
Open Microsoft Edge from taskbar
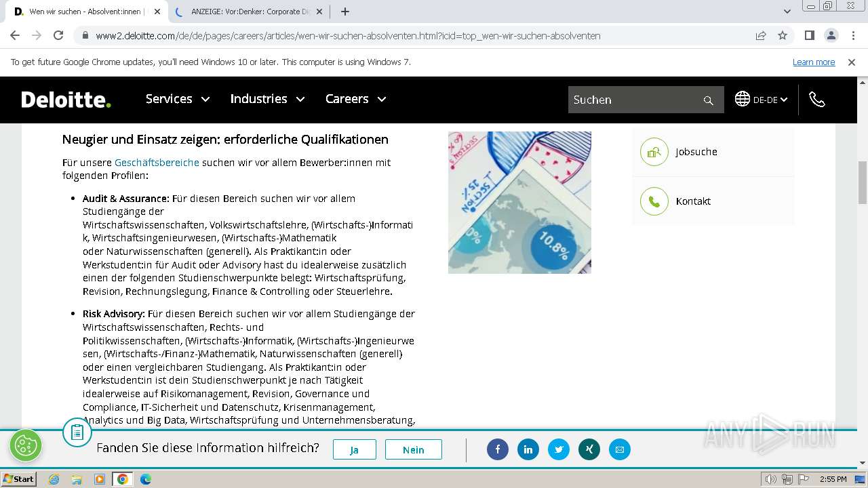[x=146, y=479]
